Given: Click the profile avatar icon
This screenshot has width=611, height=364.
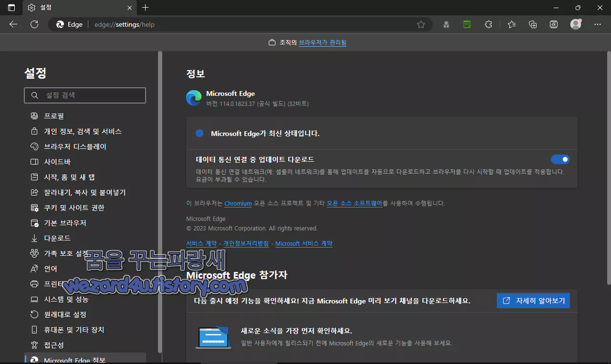Looking at the screenshot, I should (576, 24).
